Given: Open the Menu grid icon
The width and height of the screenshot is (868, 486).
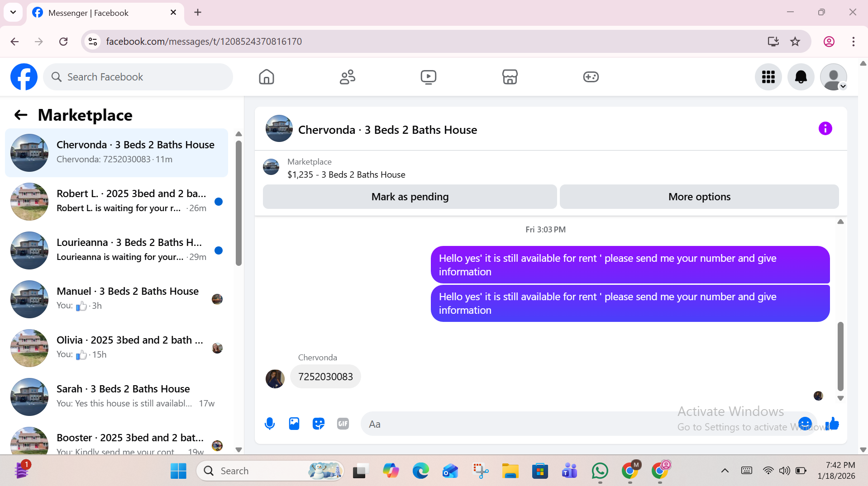Looking at the screenshot, I should pos(768,77).
